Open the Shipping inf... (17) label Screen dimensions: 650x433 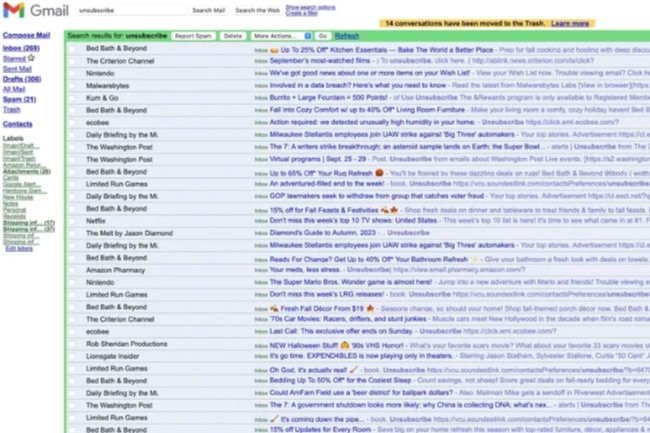29,223
